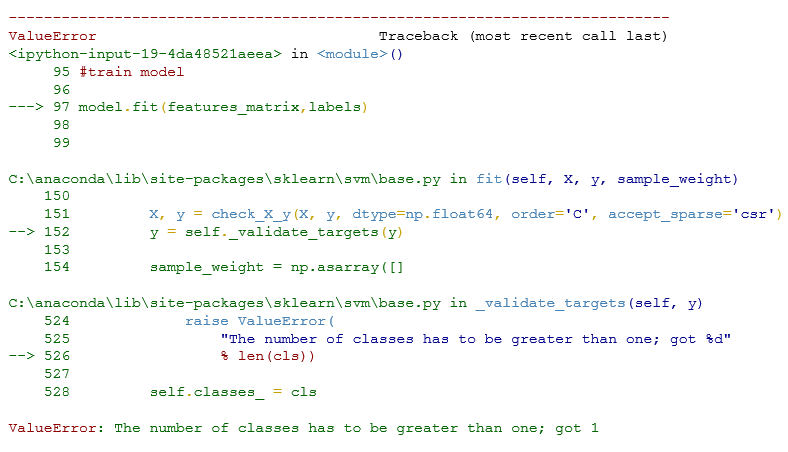Click final 'ValueError: The number of classes' message
Screen dimensions: 788x452
click(304, 428)
